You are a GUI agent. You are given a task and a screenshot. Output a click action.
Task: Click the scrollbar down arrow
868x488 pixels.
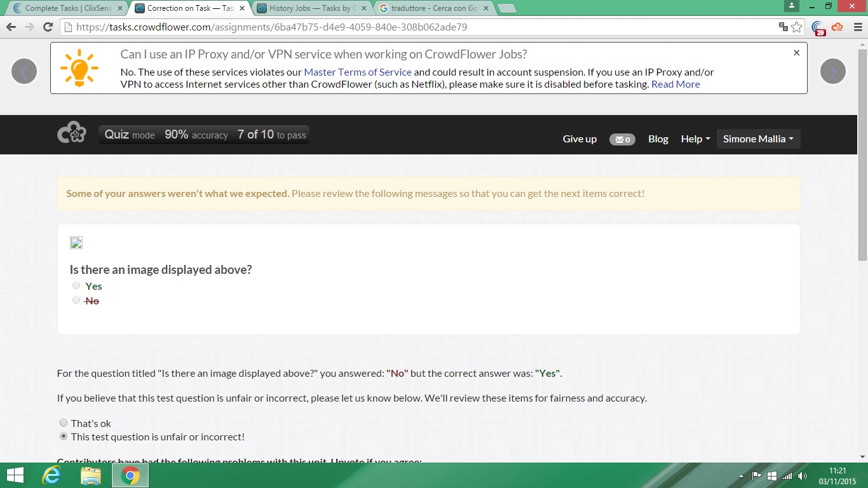tap(862, 456)
